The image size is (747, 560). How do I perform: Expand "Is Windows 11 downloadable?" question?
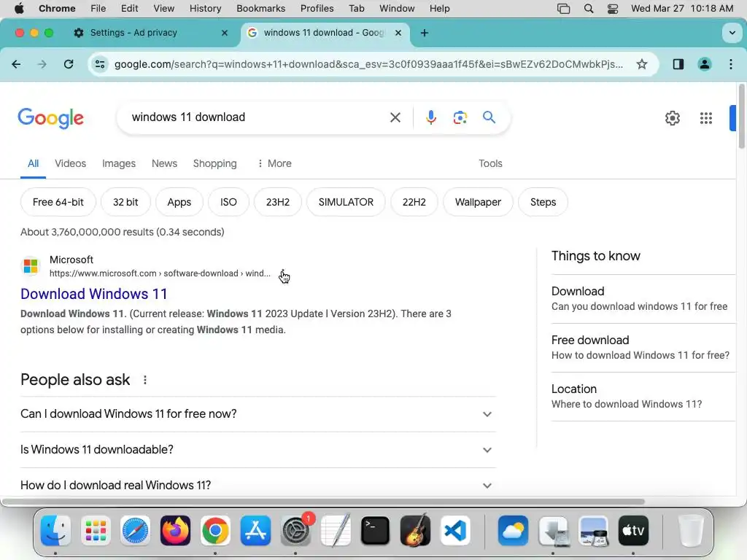258,450
